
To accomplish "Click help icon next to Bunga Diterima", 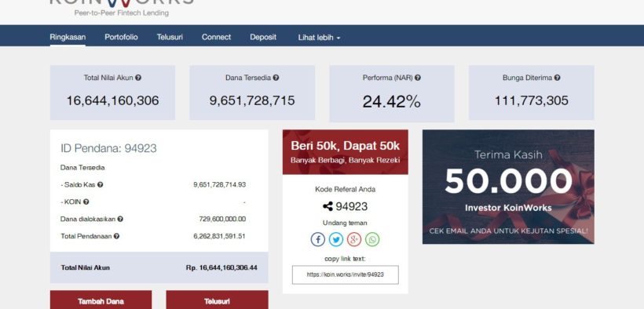I will (557, 78).
